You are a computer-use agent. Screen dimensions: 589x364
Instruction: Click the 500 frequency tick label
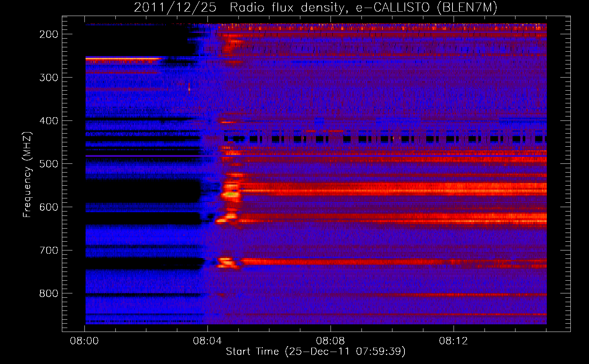tap(49, 164)
